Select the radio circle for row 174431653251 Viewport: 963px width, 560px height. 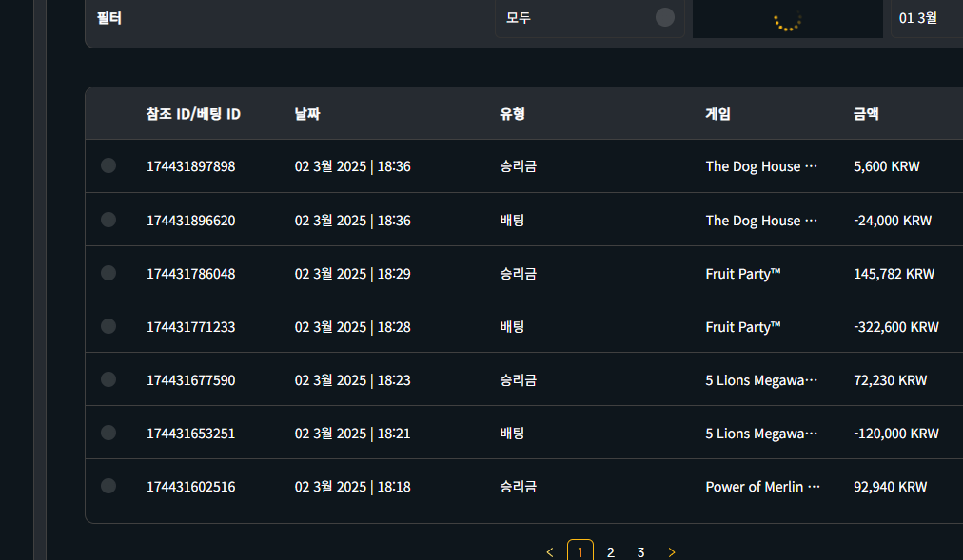point(108,433)
